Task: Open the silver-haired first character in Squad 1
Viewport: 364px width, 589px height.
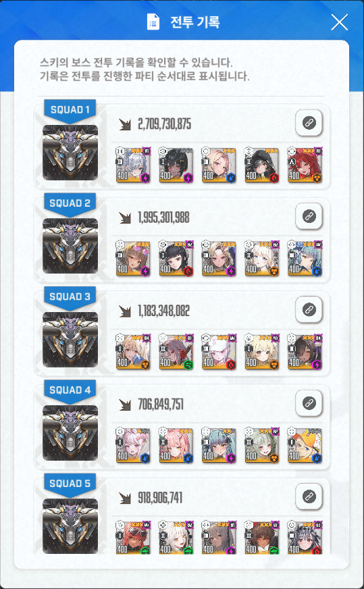Action: tap(133, 165)
